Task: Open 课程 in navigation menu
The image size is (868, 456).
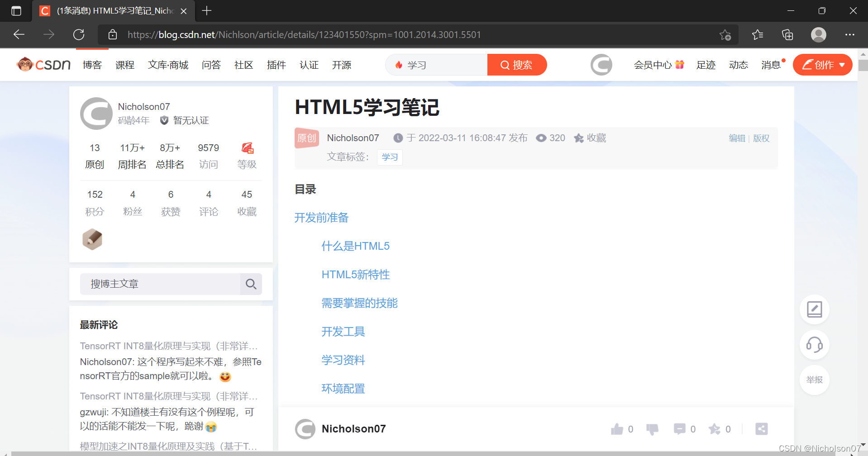Action: pyautogui.click(x=125, y=65)
